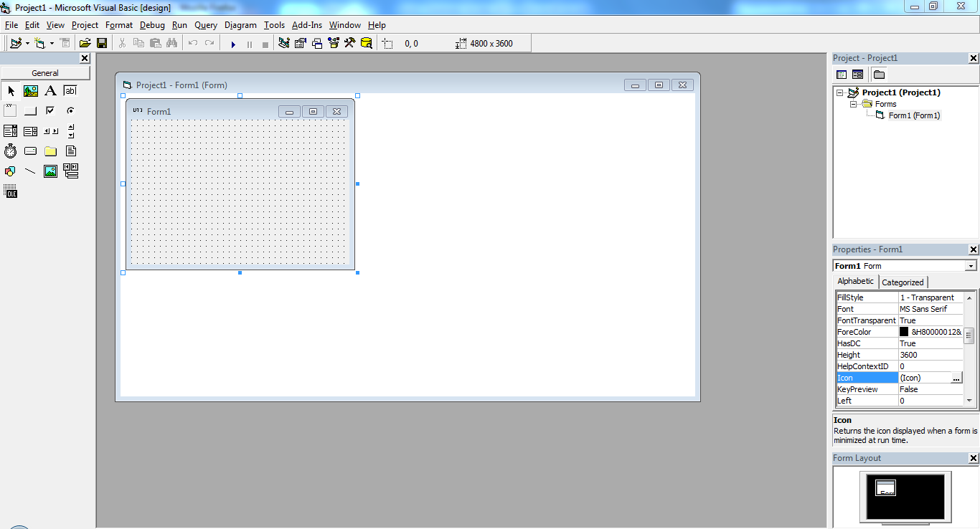Image resolution: width=980 pixels, height=529 pixels.
Task: Click the ForeColor color swatch in Properties
Action: click(905, 331)
